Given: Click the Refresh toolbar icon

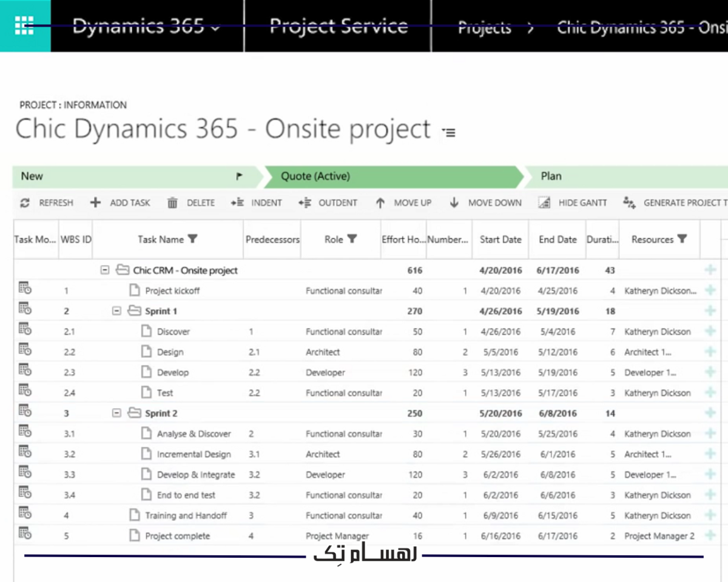Looking at the screenshot, I should click(x=25, y=203).
